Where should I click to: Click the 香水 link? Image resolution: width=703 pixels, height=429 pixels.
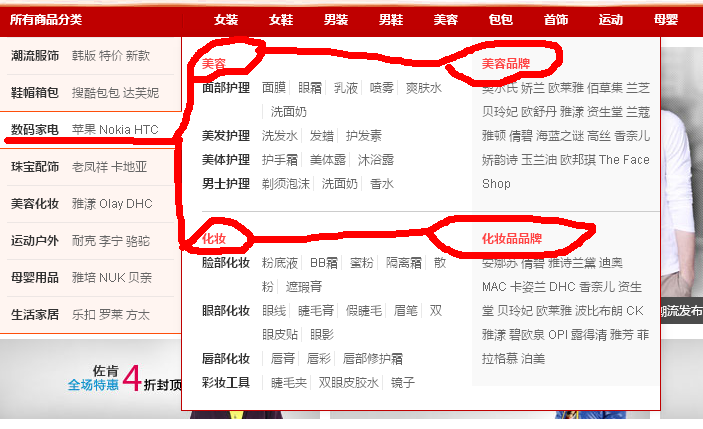tap(382, 184)
